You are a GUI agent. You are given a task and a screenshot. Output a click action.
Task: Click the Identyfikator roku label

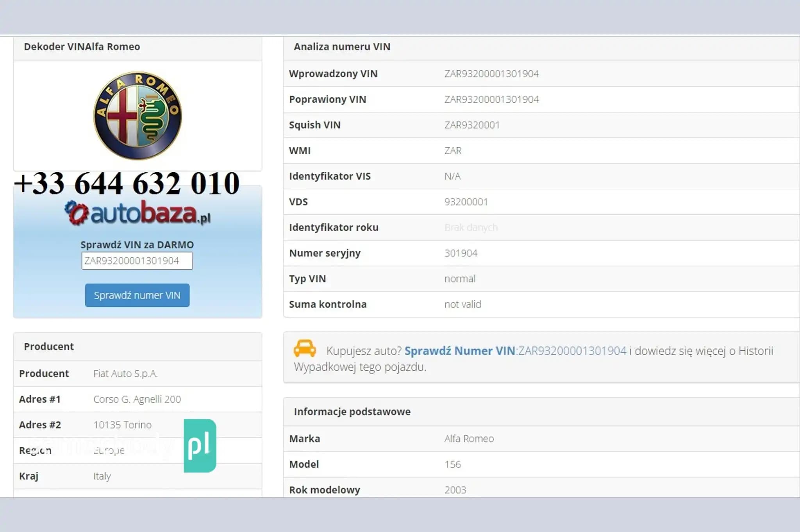334,227
